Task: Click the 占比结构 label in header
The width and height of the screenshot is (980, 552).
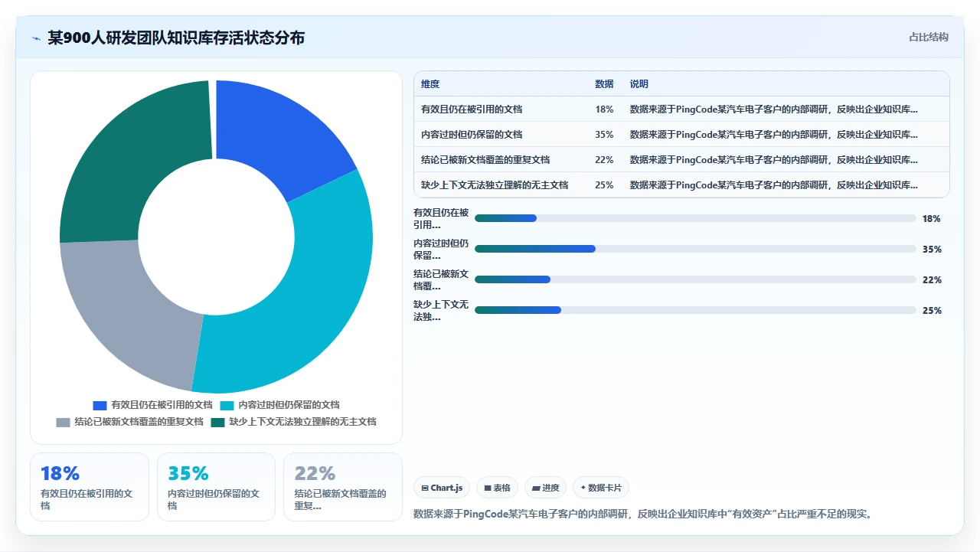Action: pyautogui.click(x=929, y=37)
